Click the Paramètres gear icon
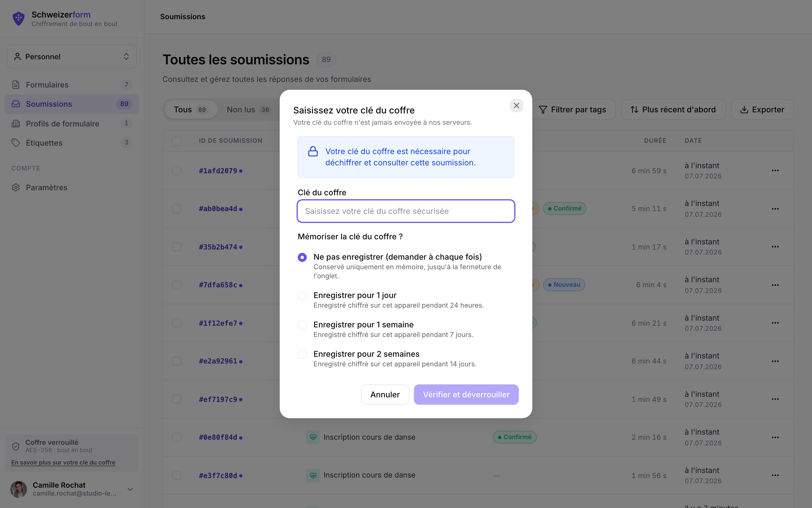This screenshot has height=508, width=812. (x=16, y=187)
